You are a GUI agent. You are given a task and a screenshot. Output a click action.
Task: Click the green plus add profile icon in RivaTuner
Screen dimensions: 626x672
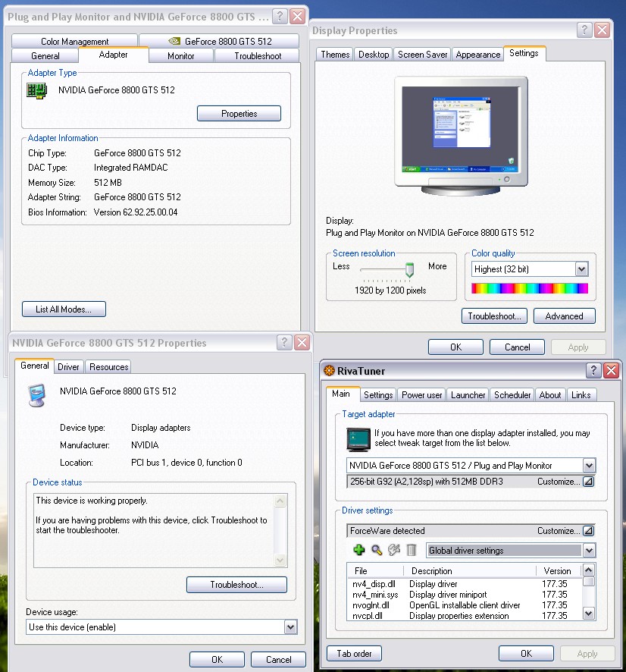point(358,550)
